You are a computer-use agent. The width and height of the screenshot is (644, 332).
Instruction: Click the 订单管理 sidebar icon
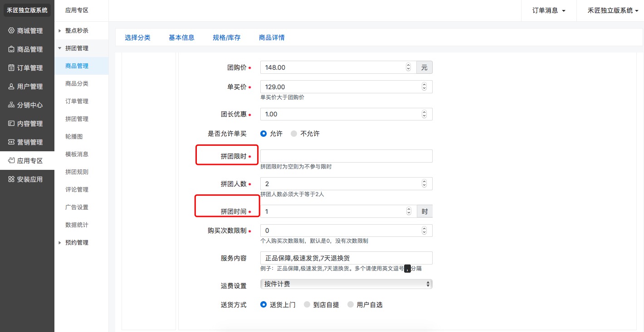coord(11,68)
